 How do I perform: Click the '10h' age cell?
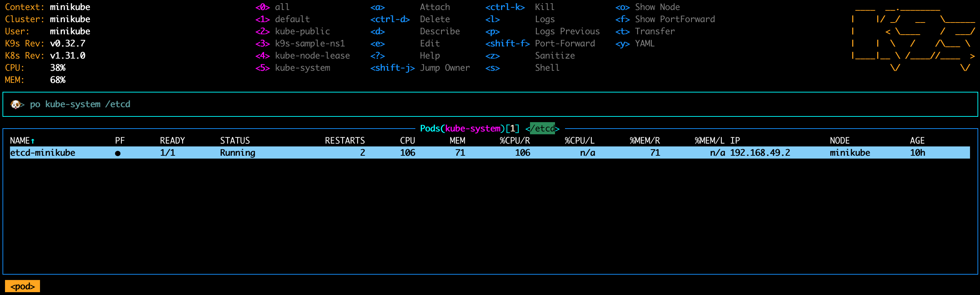coord(917,153)
